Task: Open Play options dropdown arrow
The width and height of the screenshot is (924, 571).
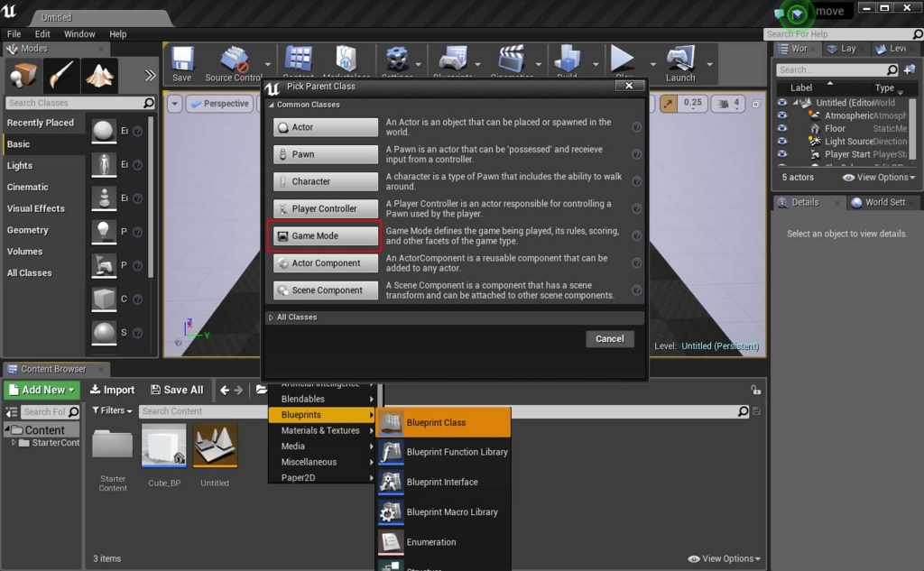Action: (652, 64)
